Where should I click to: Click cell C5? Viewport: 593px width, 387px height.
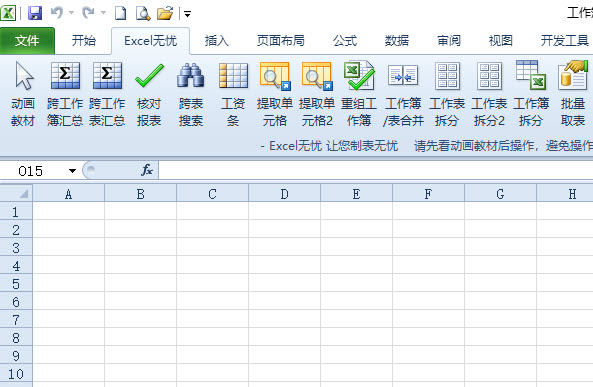point(213,284)
